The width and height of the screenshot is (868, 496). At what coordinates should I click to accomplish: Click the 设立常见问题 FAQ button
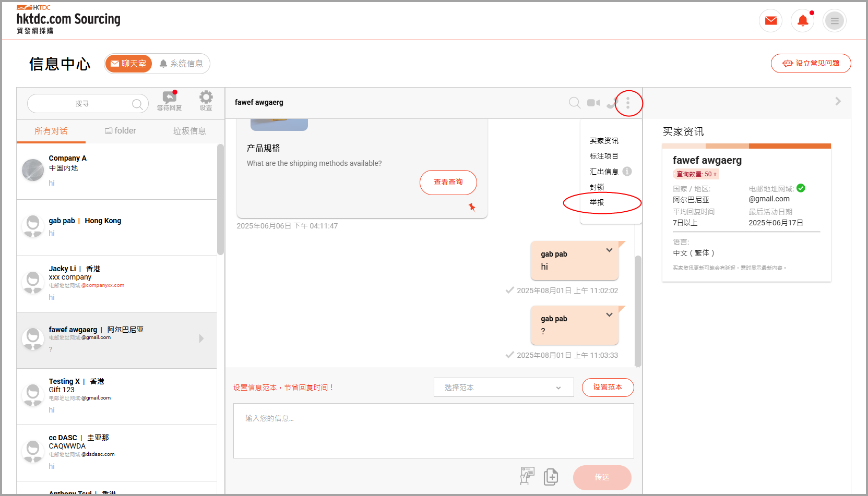[811, 63]
